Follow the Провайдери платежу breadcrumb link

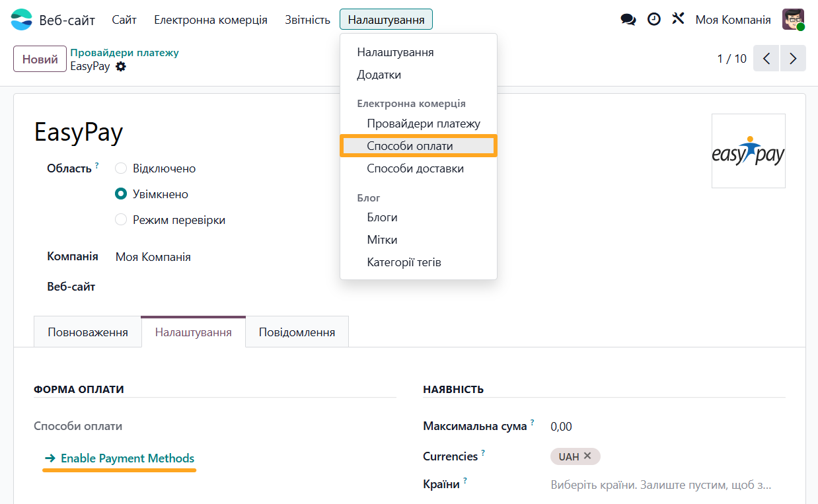coord(125,53)
